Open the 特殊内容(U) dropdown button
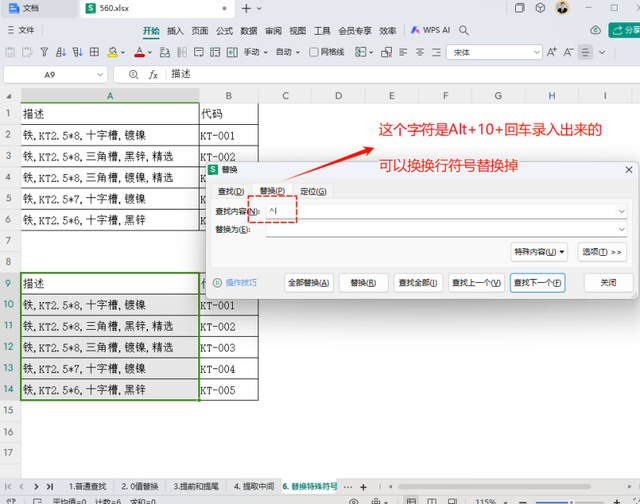This screenshot has height=504, width=640. [539, 252]
